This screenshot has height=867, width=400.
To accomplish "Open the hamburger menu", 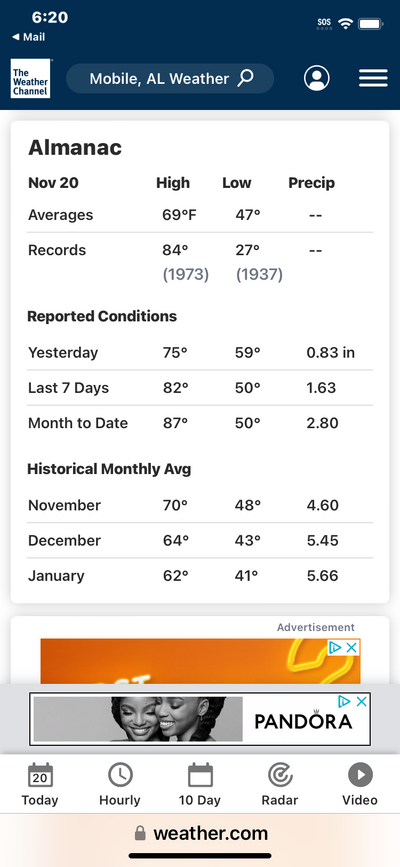I will (373, 79).
